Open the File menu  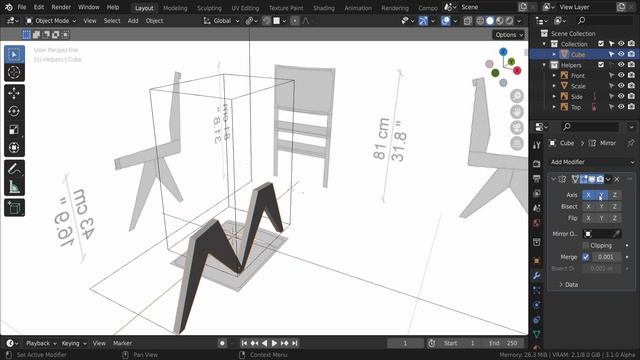[22, 7]
